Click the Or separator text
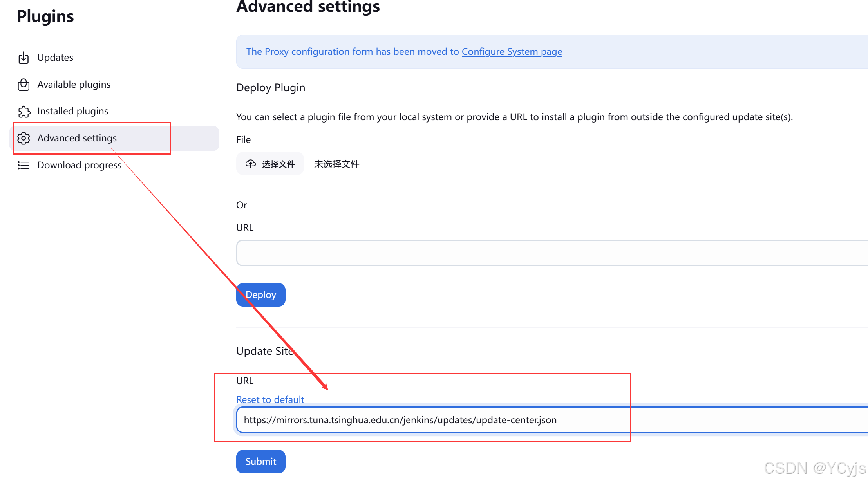 point(242,205)
